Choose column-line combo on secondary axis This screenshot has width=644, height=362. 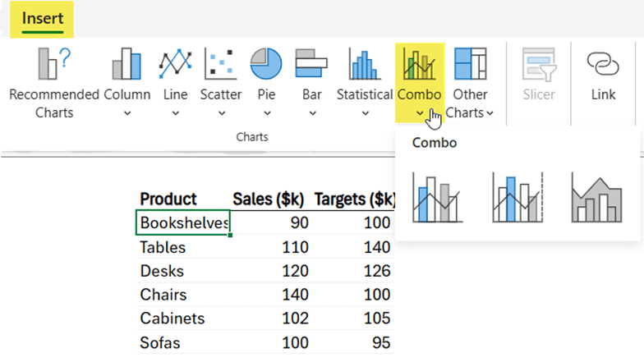coord(517,197)
